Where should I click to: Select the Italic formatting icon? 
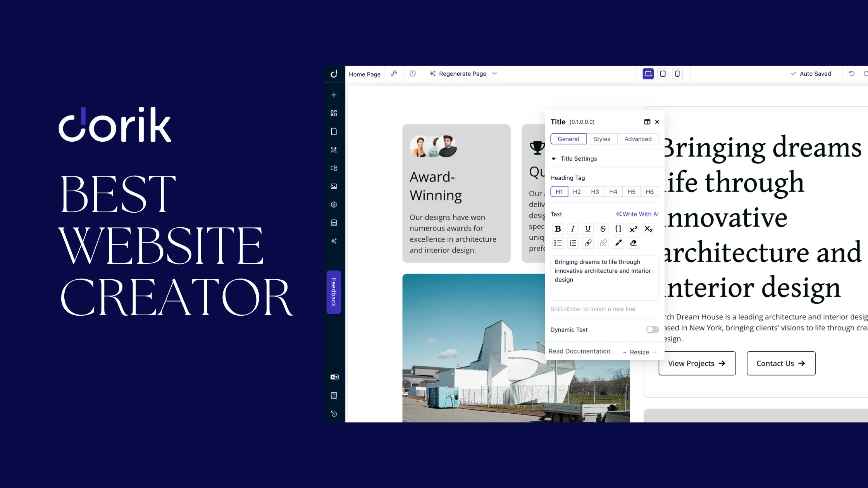pyautogui.click(x=572, y=228)
